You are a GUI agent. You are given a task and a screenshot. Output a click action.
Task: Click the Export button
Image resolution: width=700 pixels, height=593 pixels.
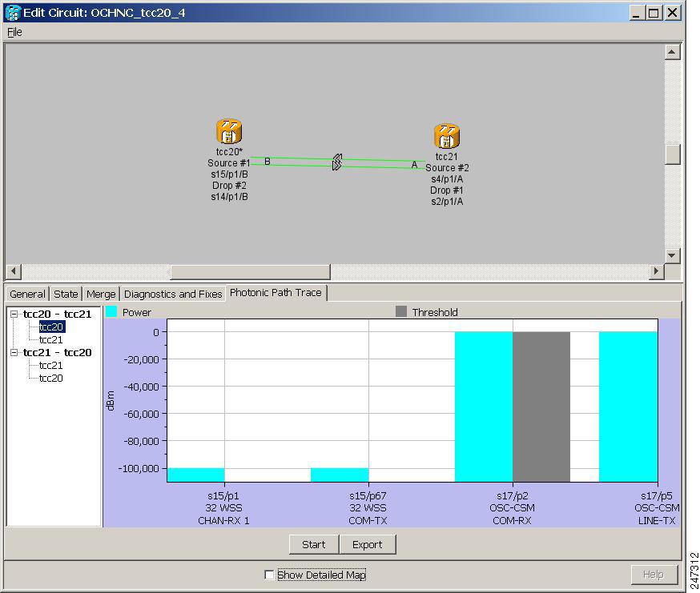tap(368, 544)
